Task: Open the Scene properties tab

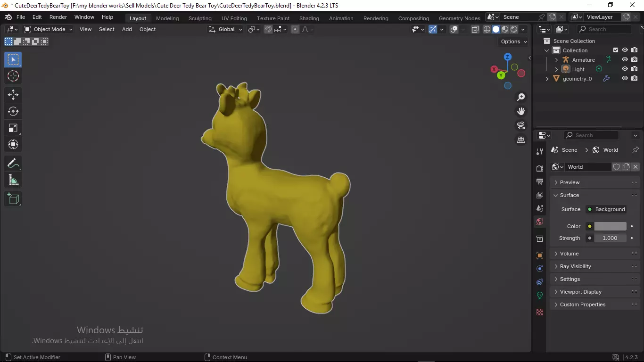Action: click(540, 208)
